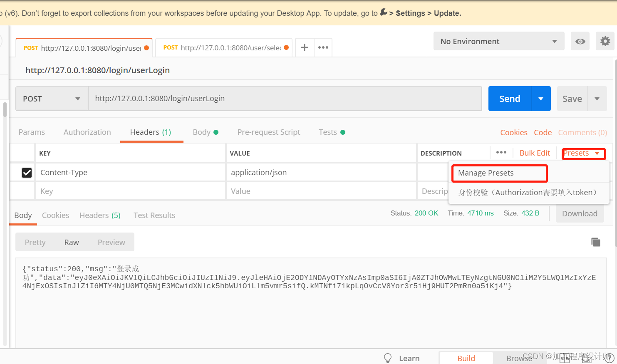
Task: Click the Send button
Action: coord(510,99)
